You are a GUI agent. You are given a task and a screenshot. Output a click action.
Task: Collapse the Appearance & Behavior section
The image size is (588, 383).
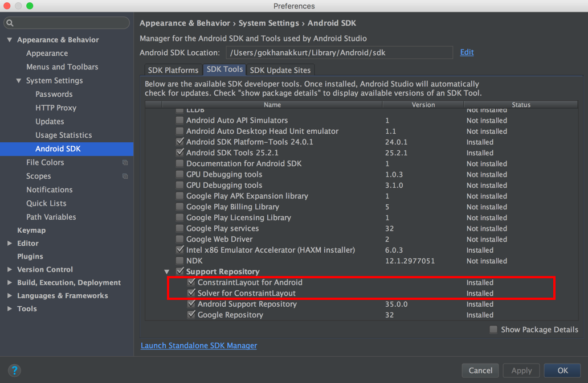point(10,40)
